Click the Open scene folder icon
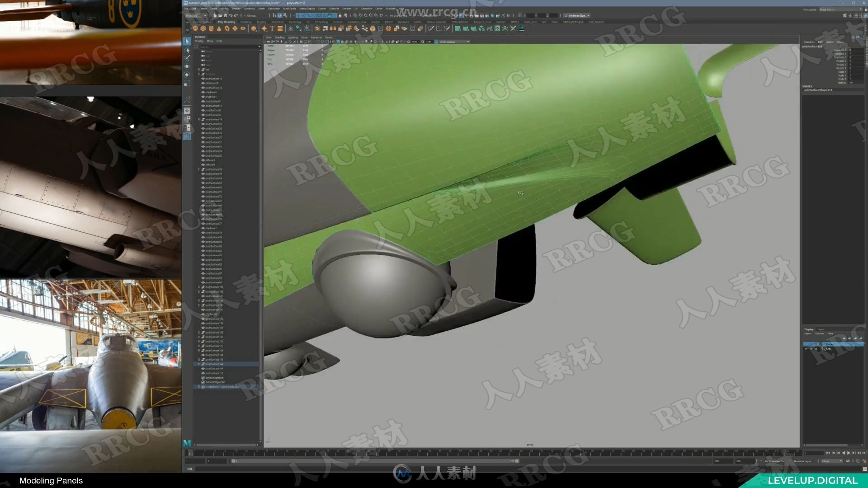The width and height of the screenshot is (868, 488). (220, 15)
